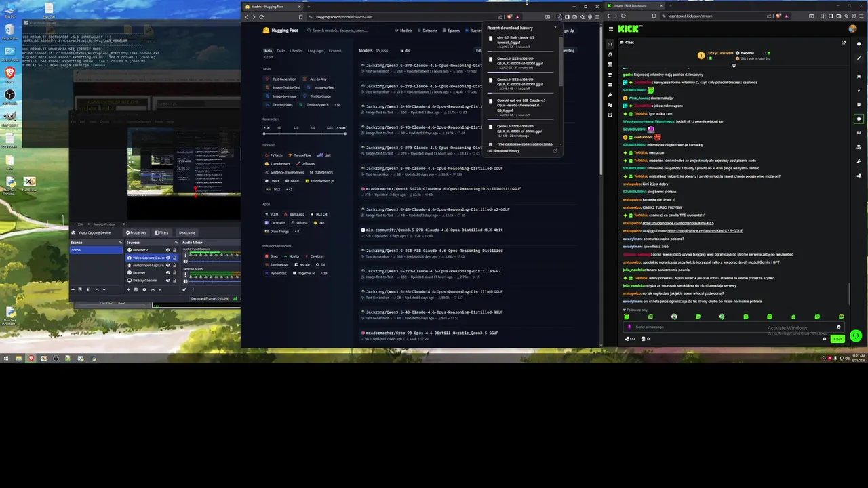The image size is (868, 488).
Task: Filter apps by Ollama
Action: [x=299, y=223]
